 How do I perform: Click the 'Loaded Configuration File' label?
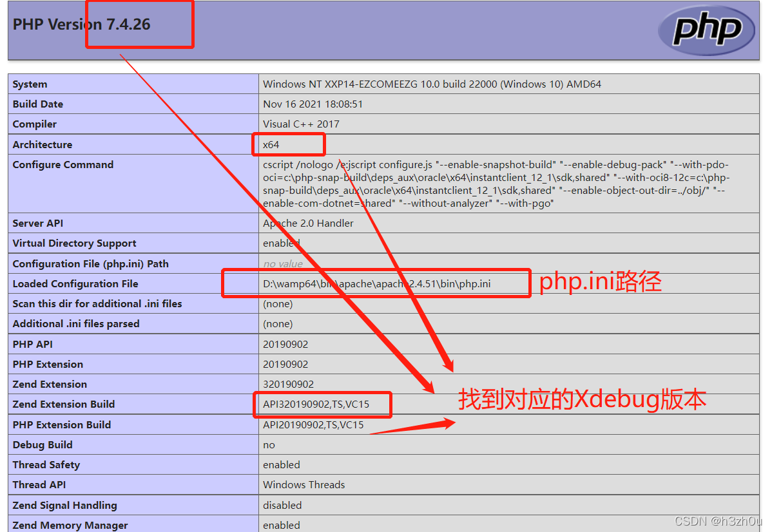coord(75,283)
